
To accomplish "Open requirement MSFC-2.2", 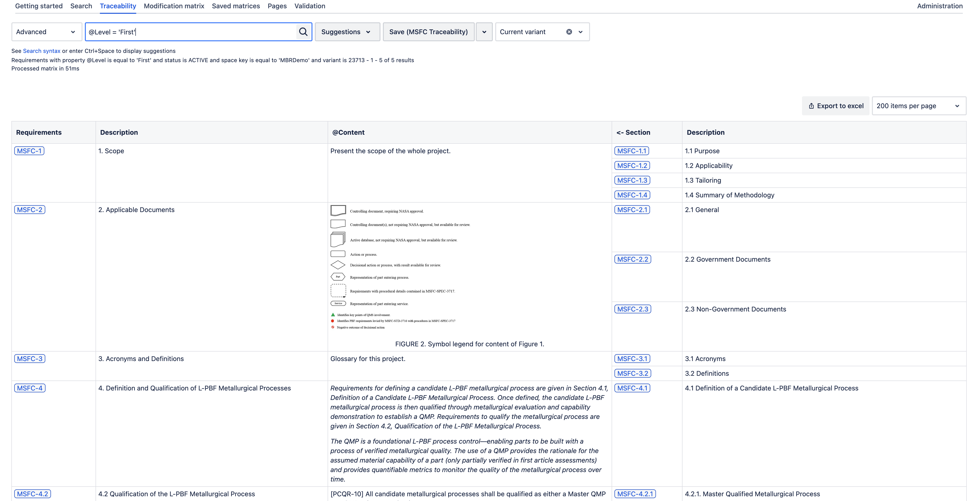I will point(632,259).
